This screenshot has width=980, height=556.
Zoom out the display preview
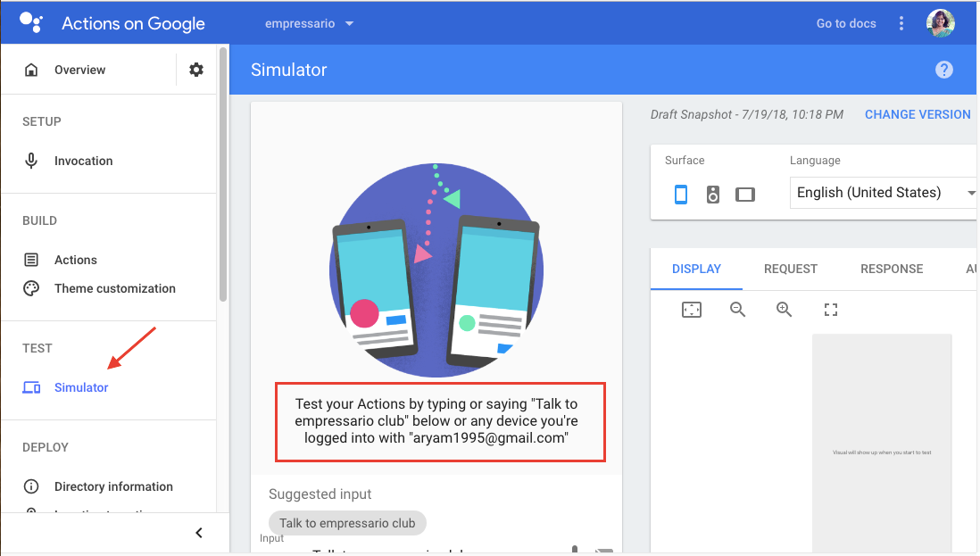737,309
